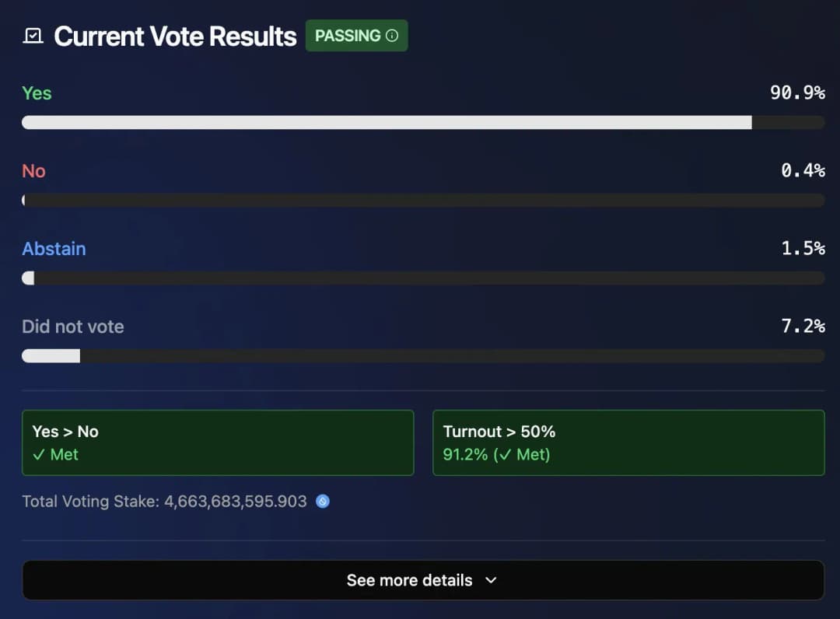
Task: Click the green Yes label
Action: pyautogui.click(x=37, y=93)
